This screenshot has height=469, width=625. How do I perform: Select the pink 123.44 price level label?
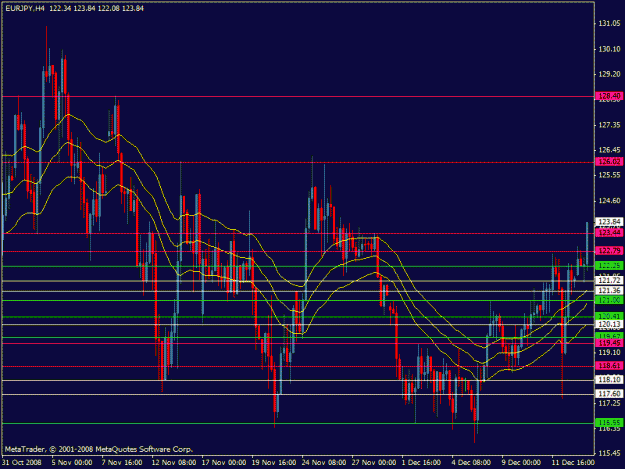[609, 233]
